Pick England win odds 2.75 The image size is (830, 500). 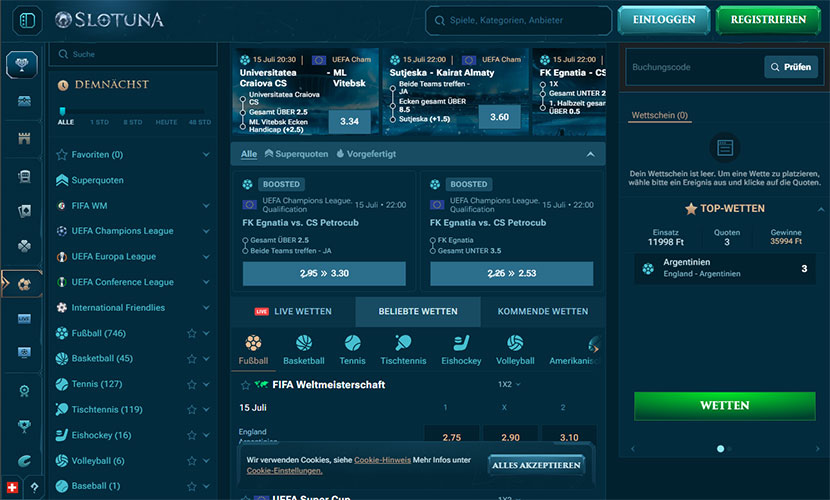click(x=452, y=437)
